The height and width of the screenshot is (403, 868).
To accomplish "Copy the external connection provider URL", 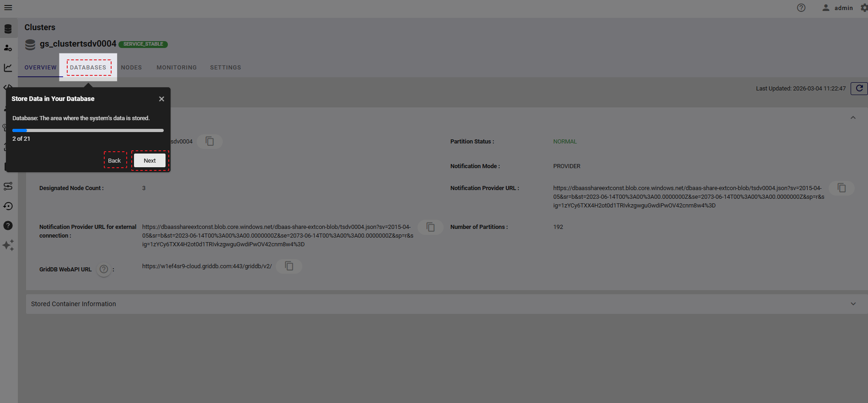I will click(430, 227).
